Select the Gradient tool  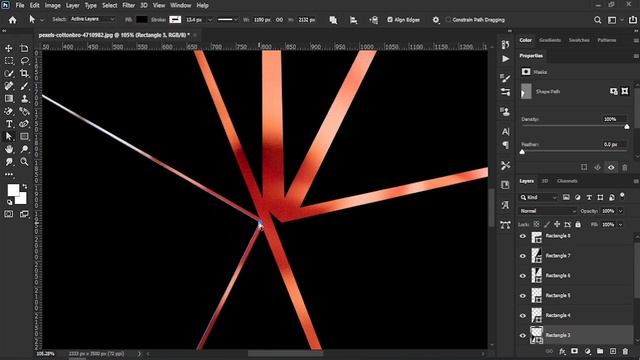(x=9, y=99)
